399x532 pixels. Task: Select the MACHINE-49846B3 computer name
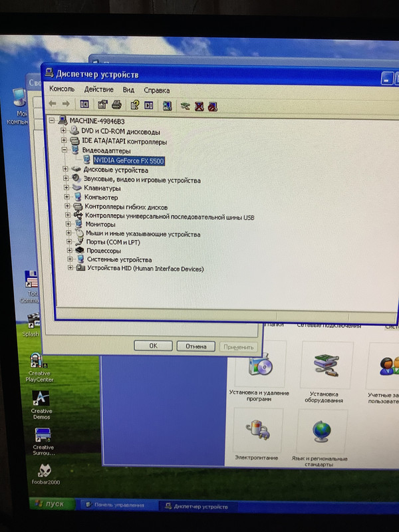(97, 121)
